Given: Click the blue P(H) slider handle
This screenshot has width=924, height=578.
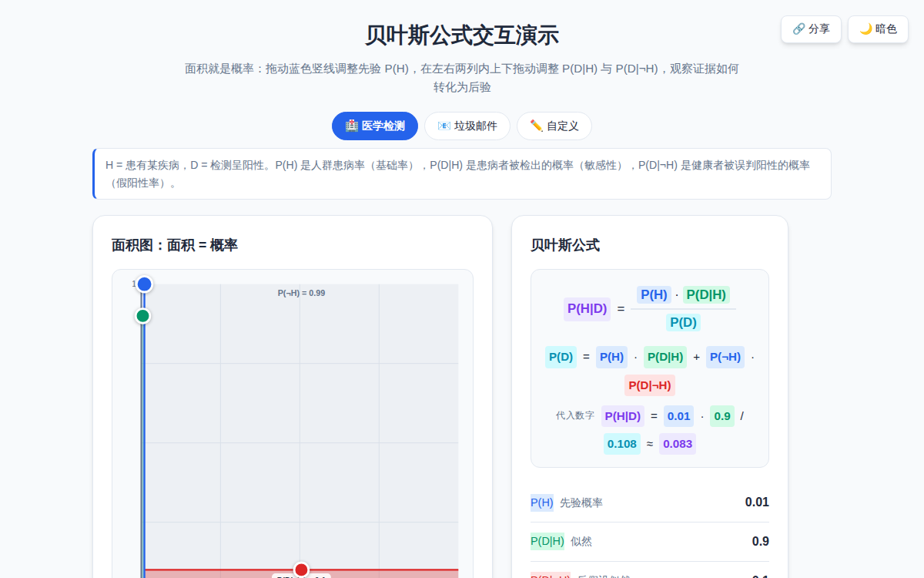Looking at the screenshot, I should coord(144,284).
